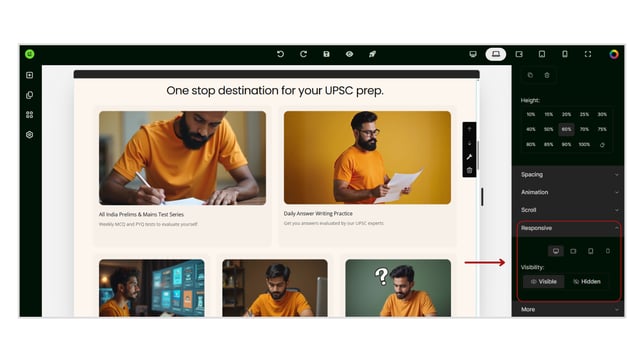The width and height of the screenshot is (644, 362).
Task: Set height to 25%
Action: click(x=584, y=114)
